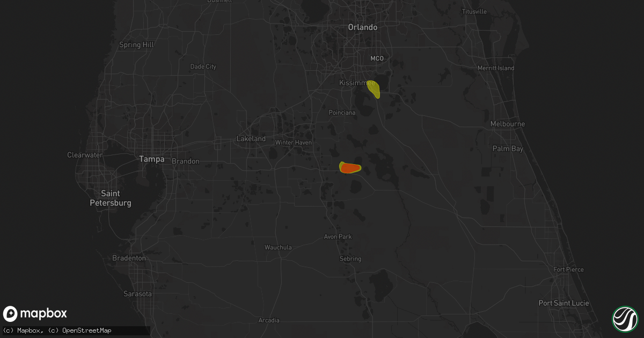644x338 pixels.
Task: Click the Avon Park label
Action: (338, 237)
